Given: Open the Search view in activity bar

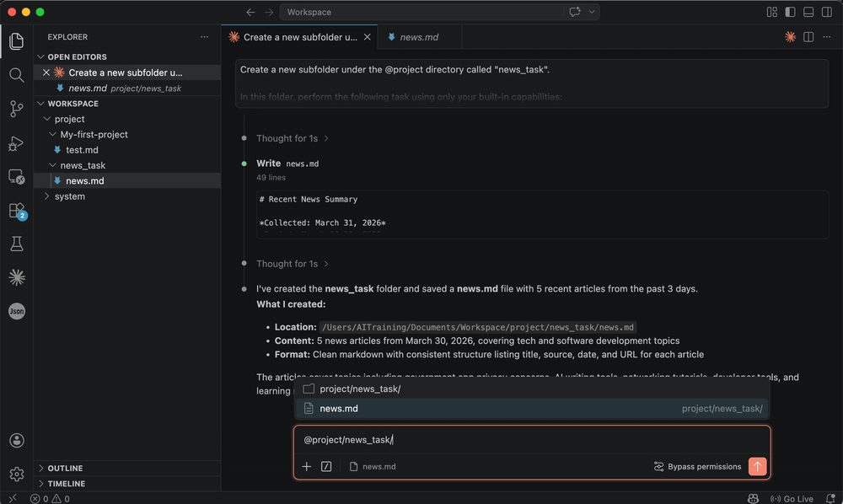Looking at the screenshot, I should [x=16, y=75].
